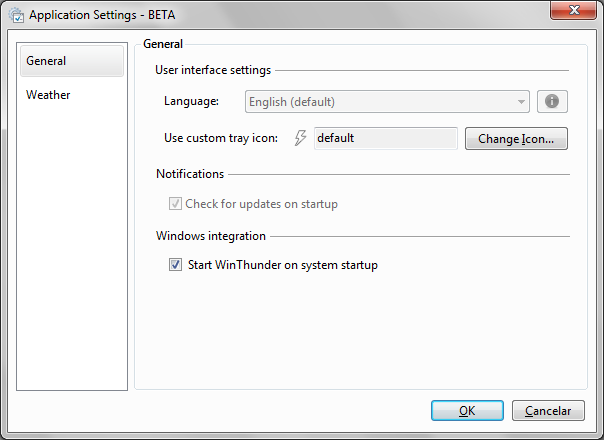Screen dimensions: 604x440
Task: Toggle Start WinThunder on system startup checkbox
Action: tap(175, 265)
